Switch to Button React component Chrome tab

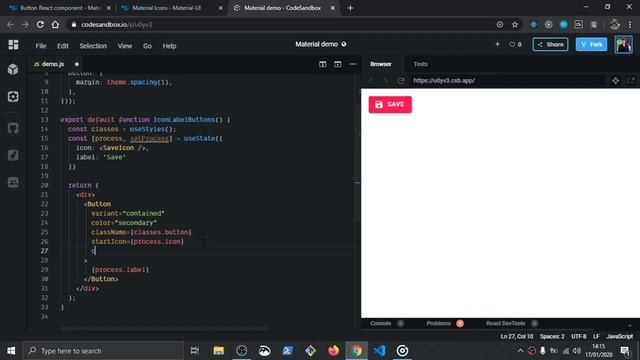tap(60, 8)
